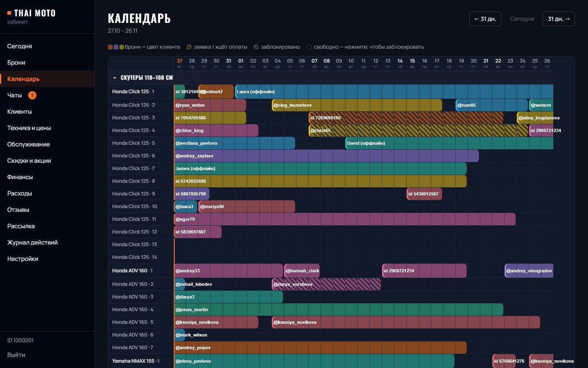Open the James (оффлайн) booking
The image size is (588, 368).
[321, 168]
